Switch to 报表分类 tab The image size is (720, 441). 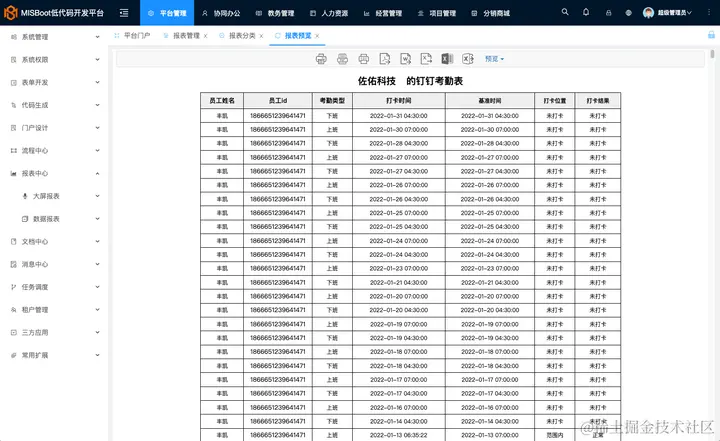238,35
